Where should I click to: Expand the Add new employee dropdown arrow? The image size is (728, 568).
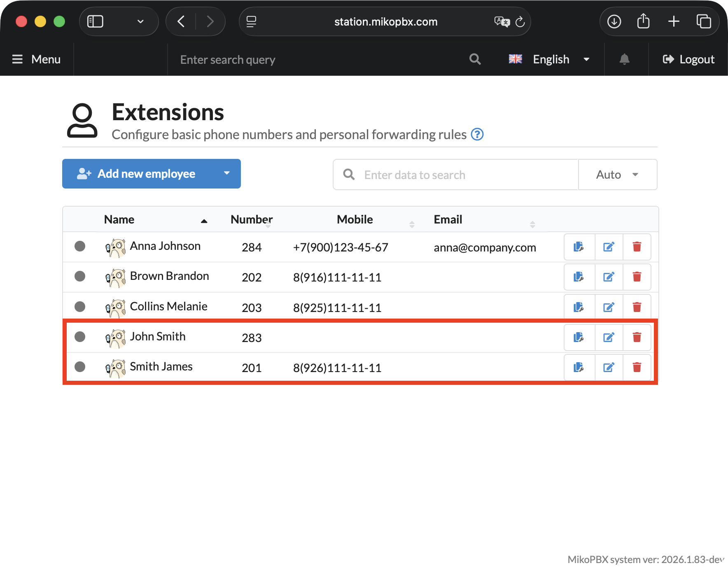pyautogui.click(x=226, y=174)
